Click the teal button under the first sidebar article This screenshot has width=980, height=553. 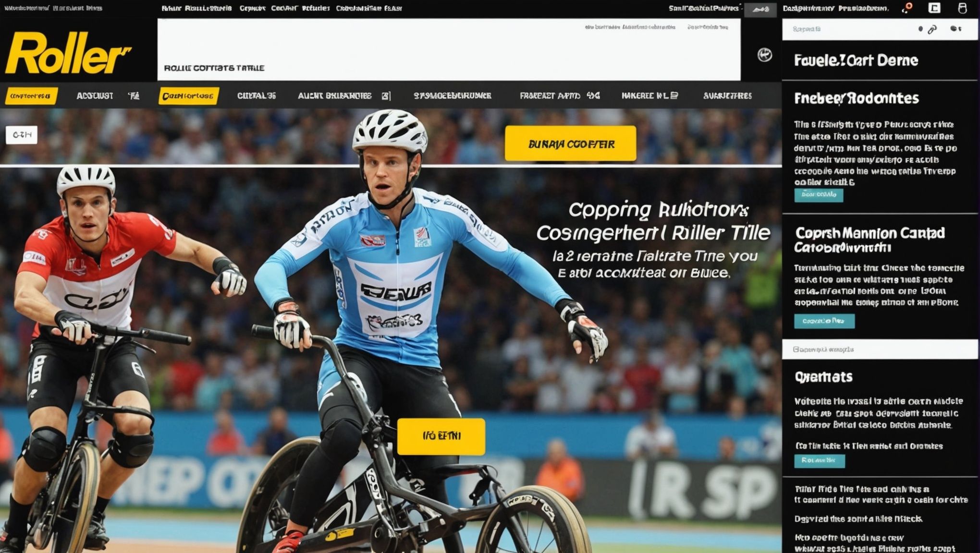tap(819, 195)
